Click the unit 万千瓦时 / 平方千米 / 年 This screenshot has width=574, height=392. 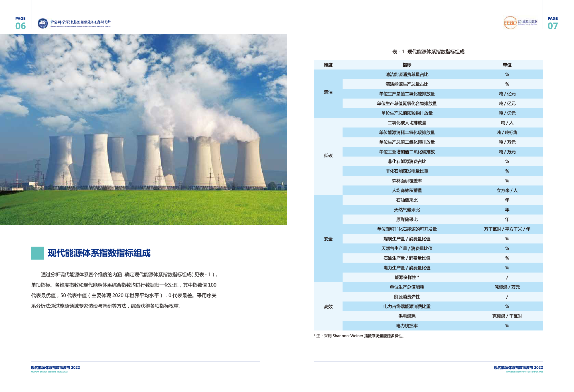[x=507, y=229]
